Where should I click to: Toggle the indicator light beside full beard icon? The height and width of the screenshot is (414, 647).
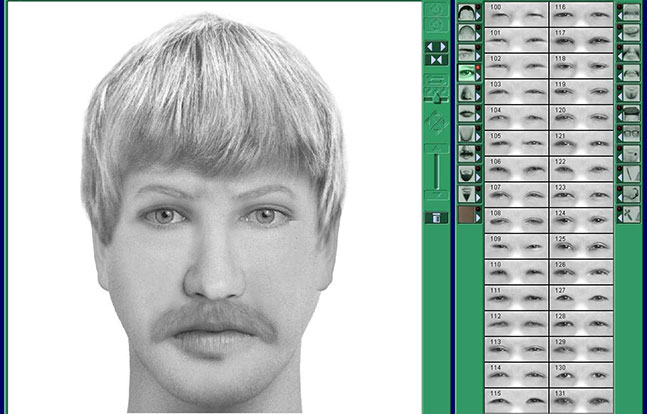[x=478, y=168]
